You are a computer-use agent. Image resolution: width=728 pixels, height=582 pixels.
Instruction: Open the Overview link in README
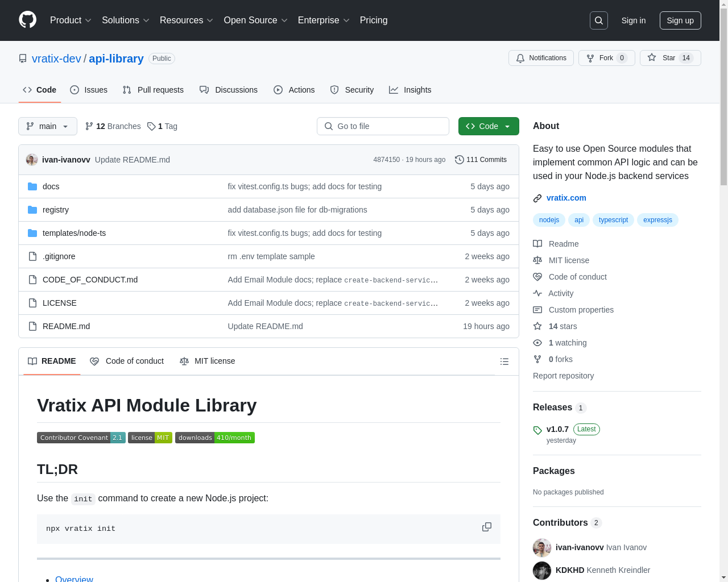(x=74, y=579)
